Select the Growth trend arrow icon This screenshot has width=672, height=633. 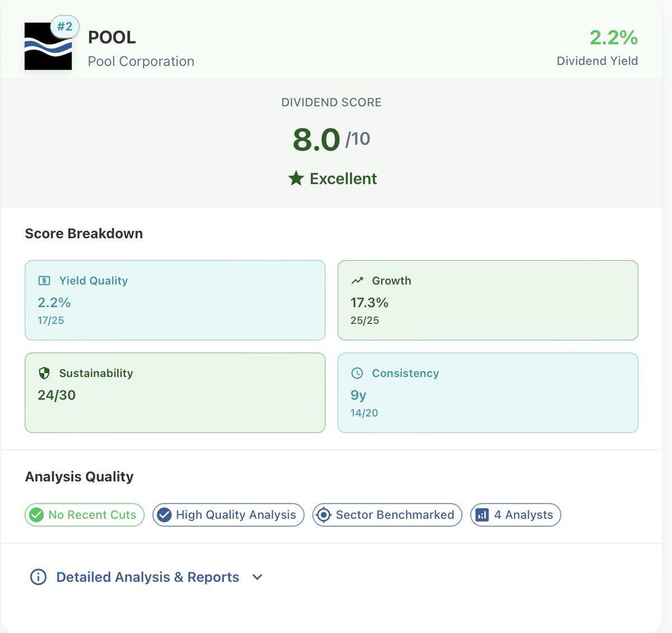pyautogui.click(x=358, y=280)
